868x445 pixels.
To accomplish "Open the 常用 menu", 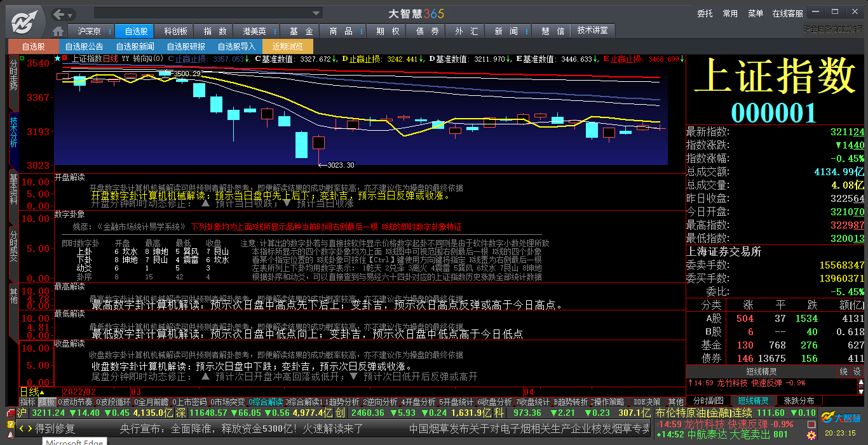I will click(x=730, y=13).
